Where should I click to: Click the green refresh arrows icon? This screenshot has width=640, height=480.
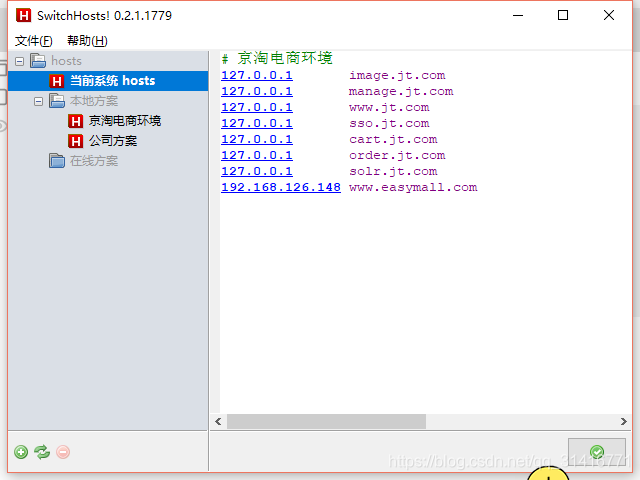click(42, 452)
